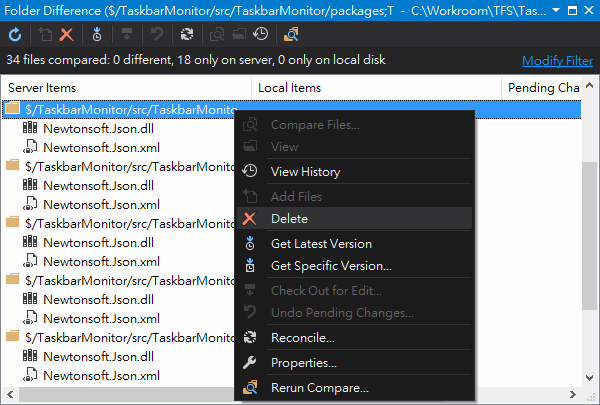Click Get Latest Version toolbar icon

(97, 34)
